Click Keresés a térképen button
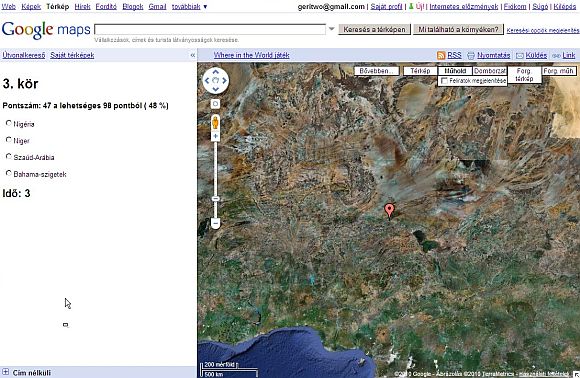The width and height of the screenshot is (580, 378). pos(374,29)
